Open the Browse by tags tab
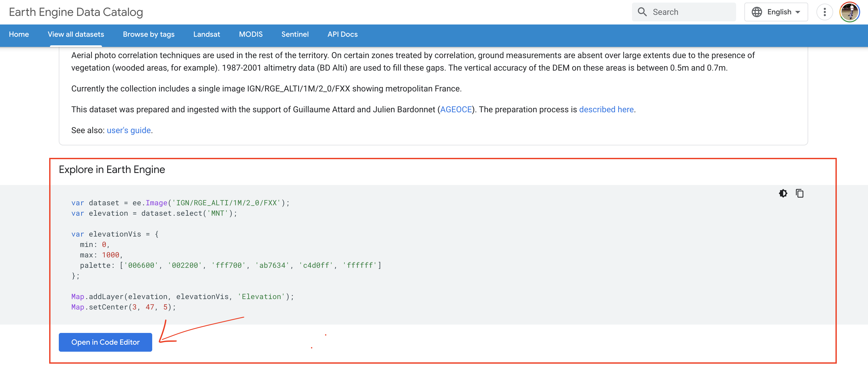 coord(149,34)
